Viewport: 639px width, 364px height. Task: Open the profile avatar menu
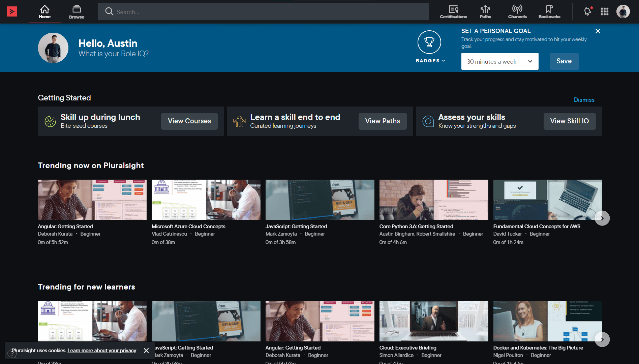[x=624, y=11]
